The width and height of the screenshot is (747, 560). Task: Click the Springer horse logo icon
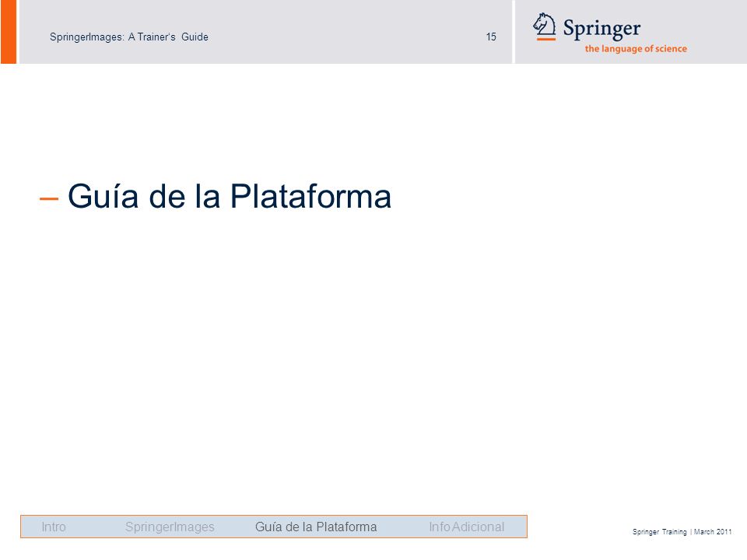tap(545, 26)
